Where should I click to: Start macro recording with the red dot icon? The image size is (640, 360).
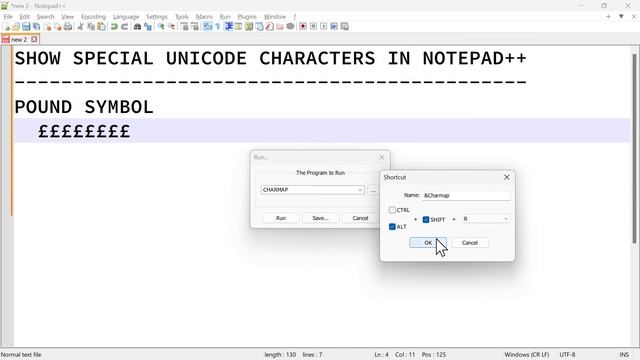tap(303, 27)
